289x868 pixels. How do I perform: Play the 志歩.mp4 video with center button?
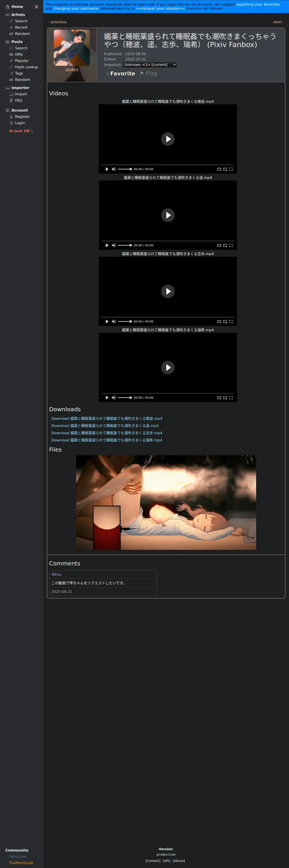click(x=168, y=291)
